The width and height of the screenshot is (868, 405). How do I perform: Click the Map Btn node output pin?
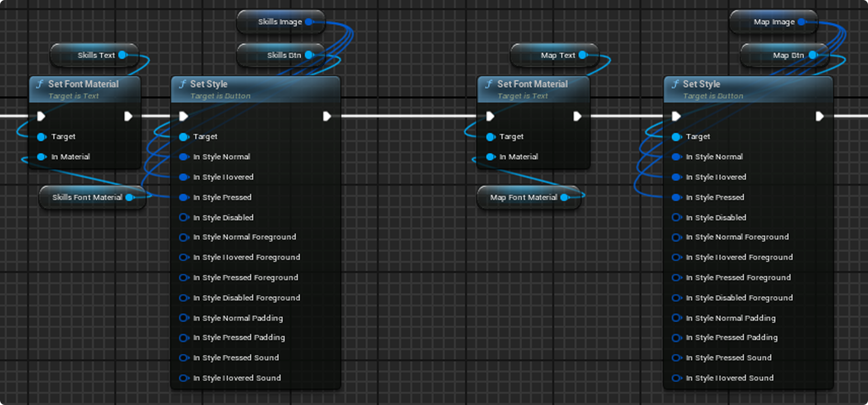click(x=812, y=55)
